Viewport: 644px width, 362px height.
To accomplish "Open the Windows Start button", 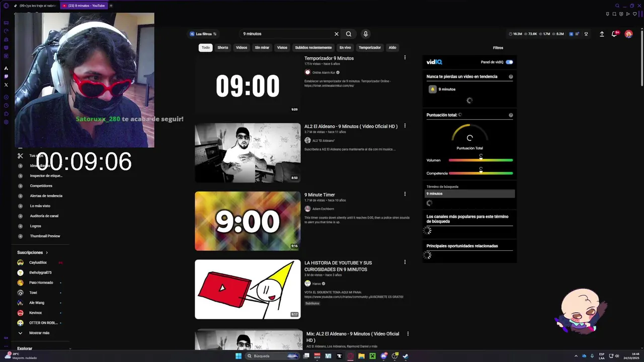I will 238,356.
